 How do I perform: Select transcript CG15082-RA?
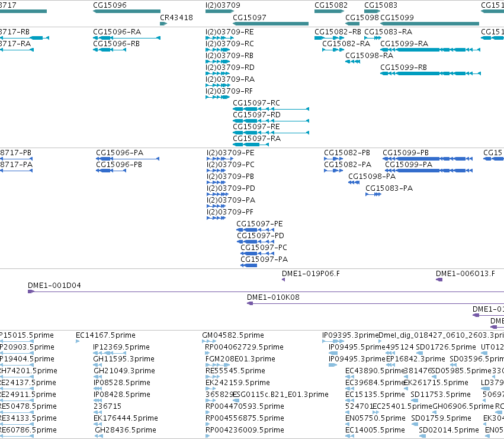[346, 44]
